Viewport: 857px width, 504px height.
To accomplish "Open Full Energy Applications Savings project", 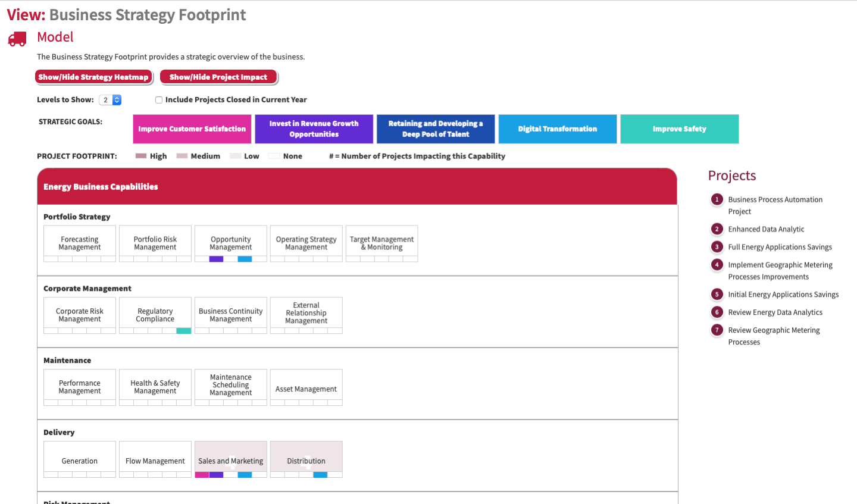I will tap(780, 247).
